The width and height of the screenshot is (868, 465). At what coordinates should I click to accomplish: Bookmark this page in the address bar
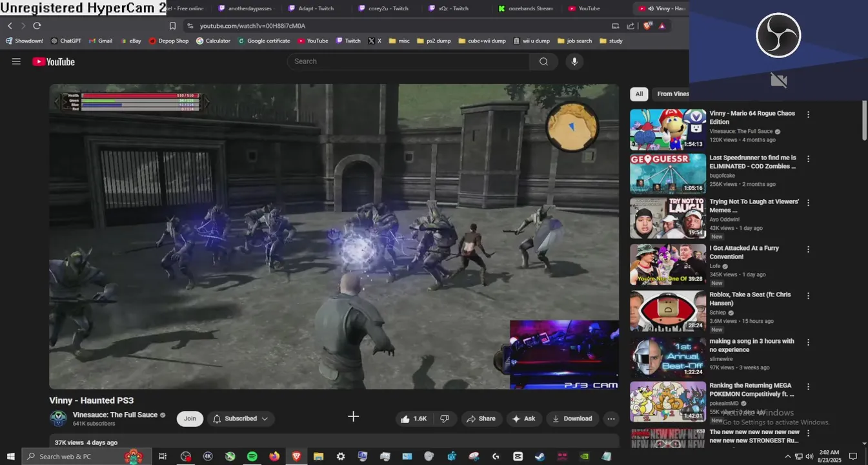[x=172, y=26]
